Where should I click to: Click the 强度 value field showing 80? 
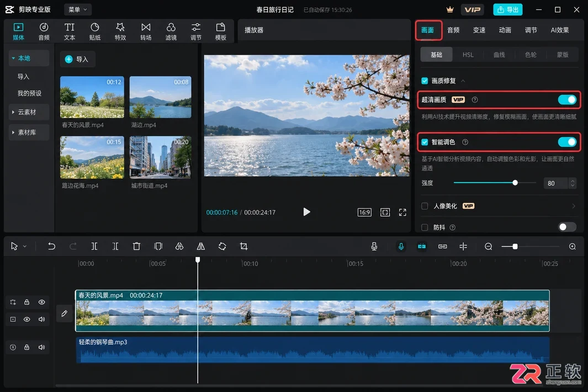click(x=556, y=183)
